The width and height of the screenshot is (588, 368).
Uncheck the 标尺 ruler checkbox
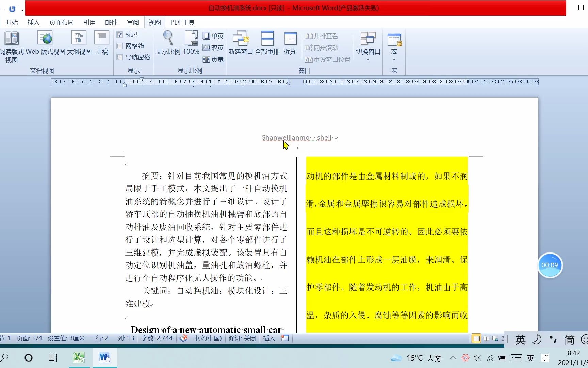(120, 34)
